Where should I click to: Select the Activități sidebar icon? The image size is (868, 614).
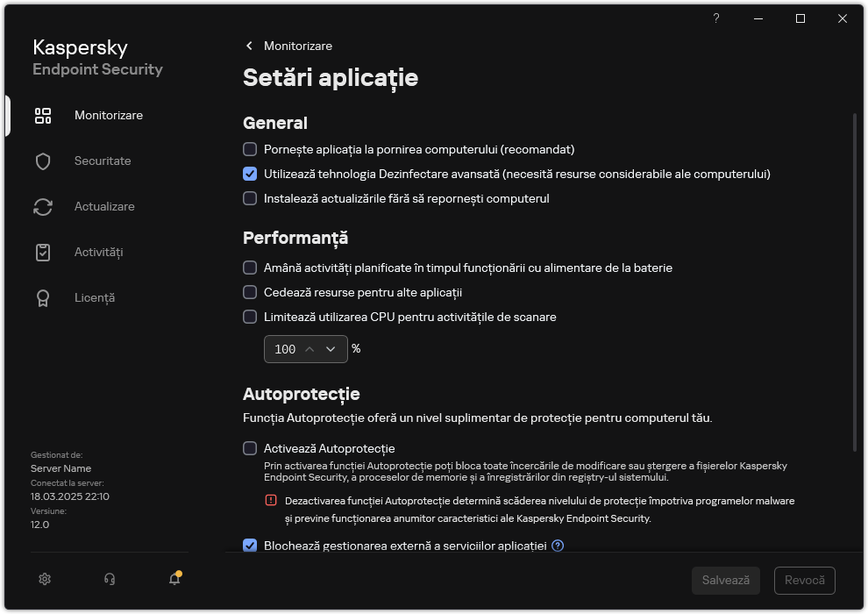pyautogui.click(x=42, y=252)
